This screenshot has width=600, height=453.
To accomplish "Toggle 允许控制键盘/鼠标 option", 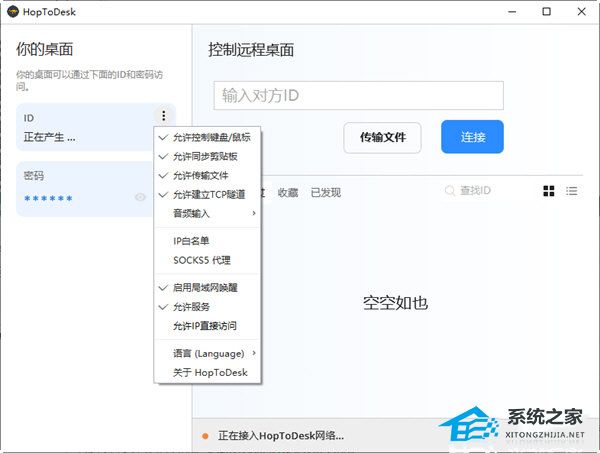I will pos(207,137).
